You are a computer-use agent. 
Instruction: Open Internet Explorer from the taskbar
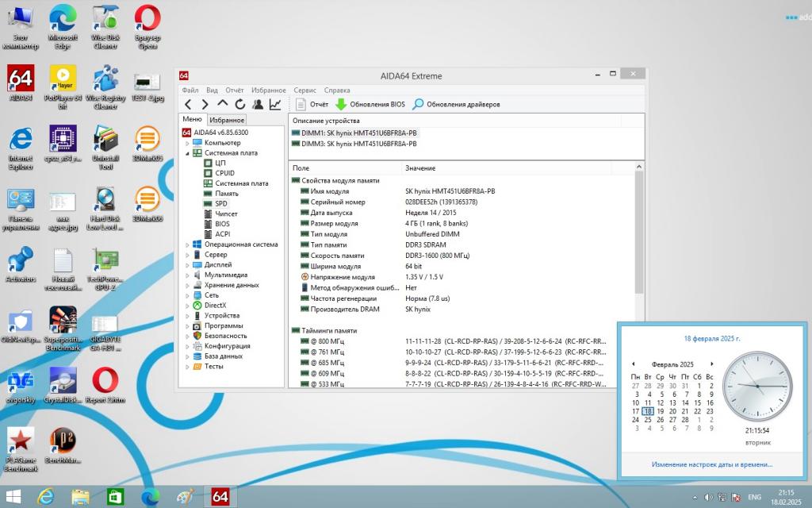coord(46,497)
